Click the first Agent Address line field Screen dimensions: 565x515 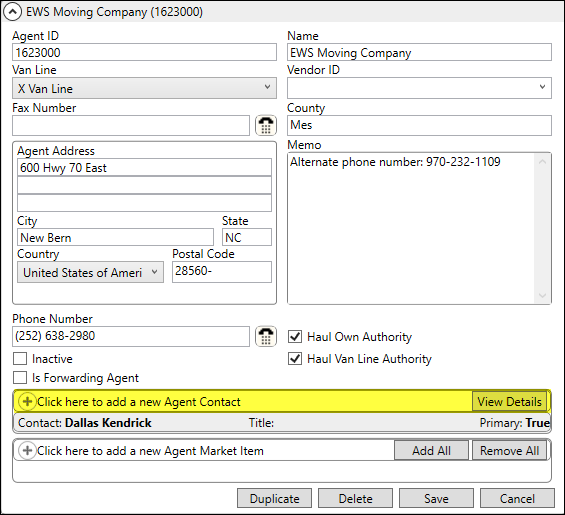point(144,167)
